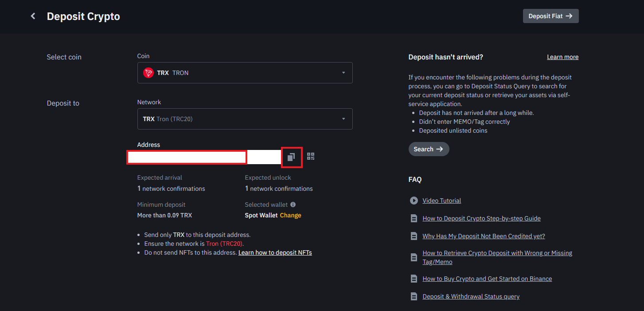
Task: Click the FAQ heading
Action: 415,180
